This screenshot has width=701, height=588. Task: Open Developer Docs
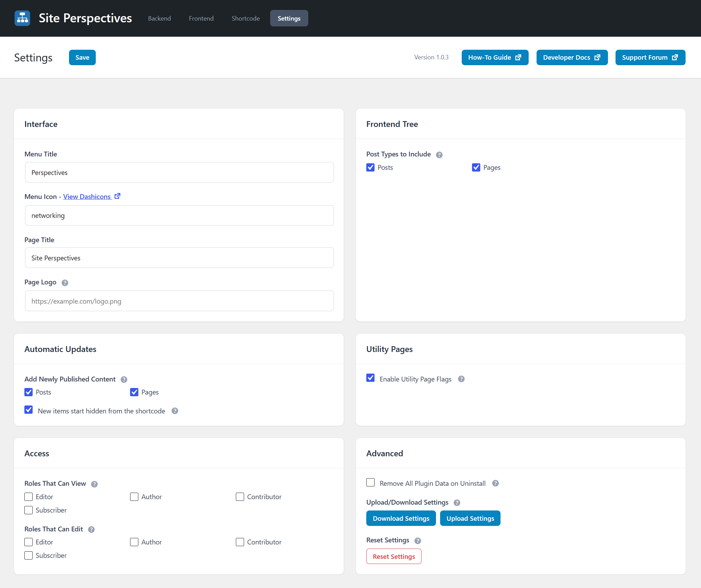tap(572, 57)
